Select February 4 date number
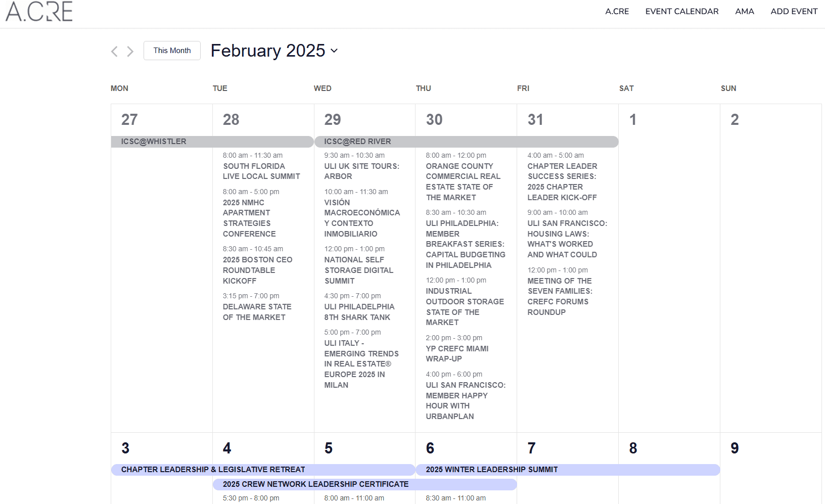 pos(227,448)
